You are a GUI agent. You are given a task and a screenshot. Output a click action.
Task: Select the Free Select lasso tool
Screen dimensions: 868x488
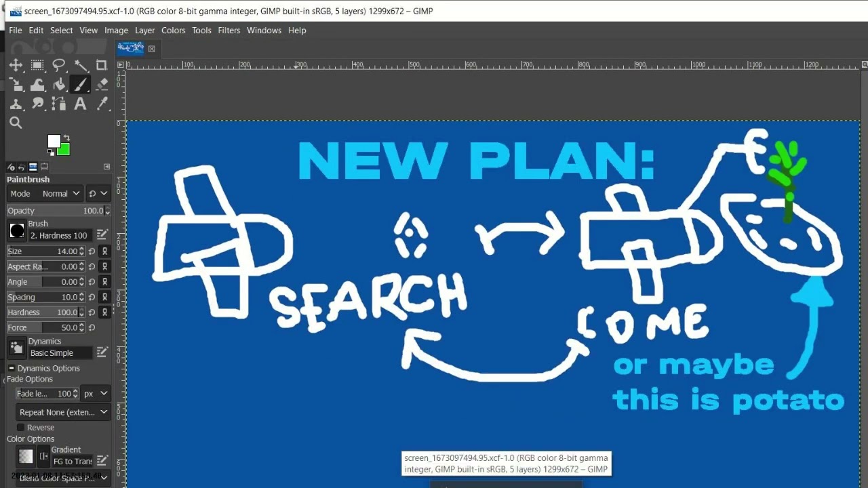(59, 65)
